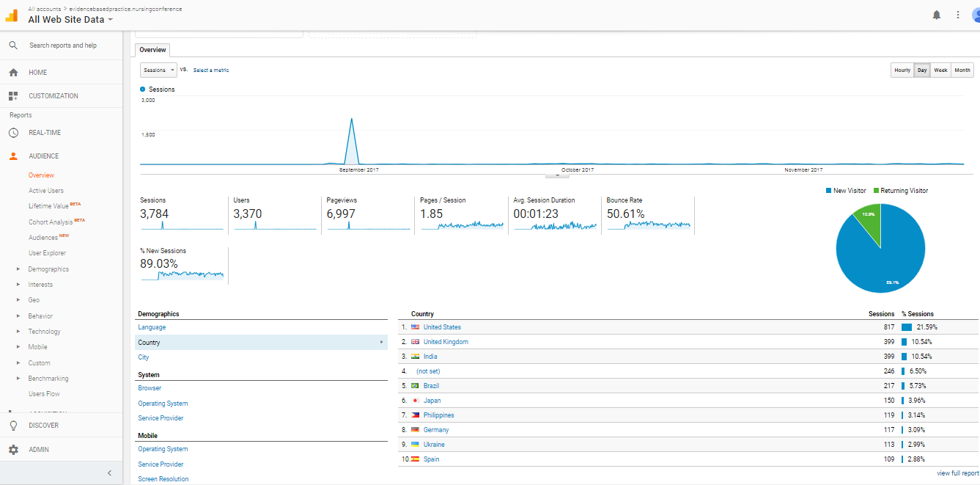Viewport: 980px width, 485px height.
Task: Click the United States flag icon
Action: point(415,327)
